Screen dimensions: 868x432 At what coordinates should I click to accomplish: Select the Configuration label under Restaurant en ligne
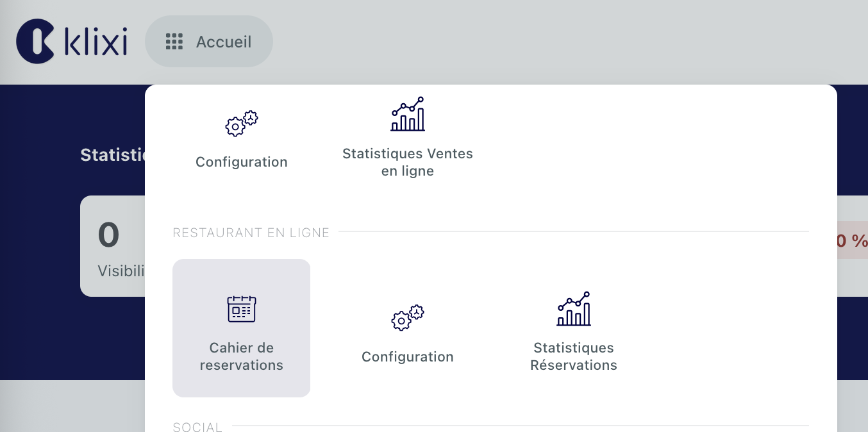(408, 357)
